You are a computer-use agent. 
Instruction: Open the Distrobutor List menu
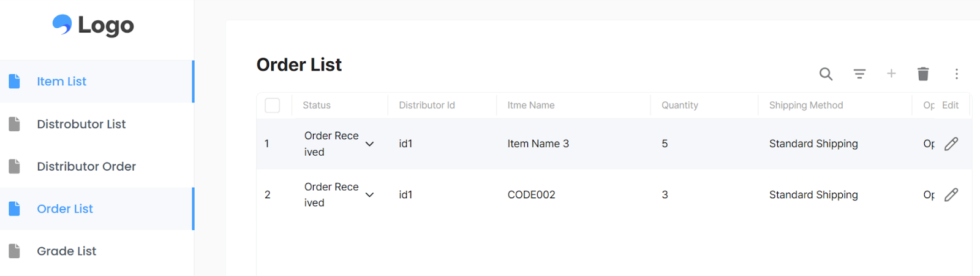coord(97,124)
